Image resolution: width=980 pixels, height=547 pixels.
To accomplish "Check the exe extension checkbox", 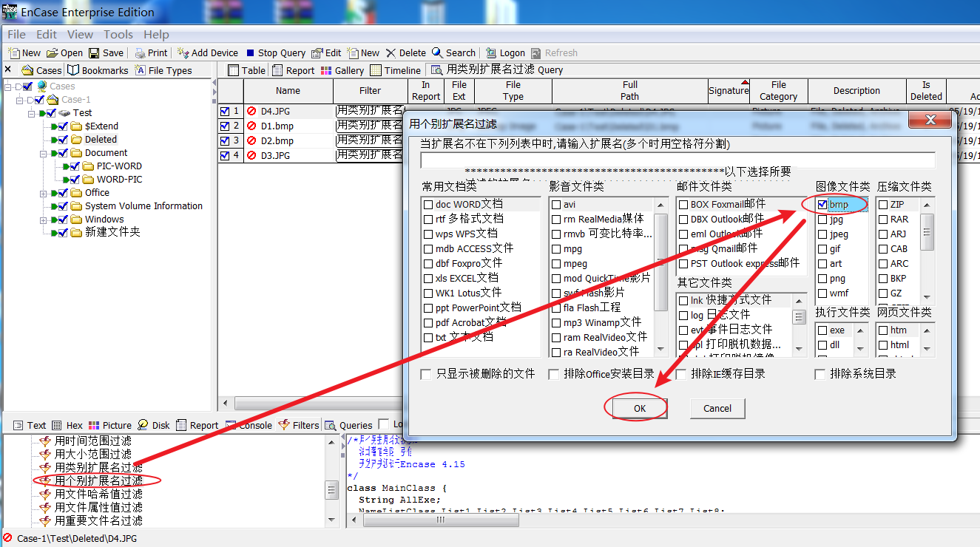I will [x=822, y=330].
